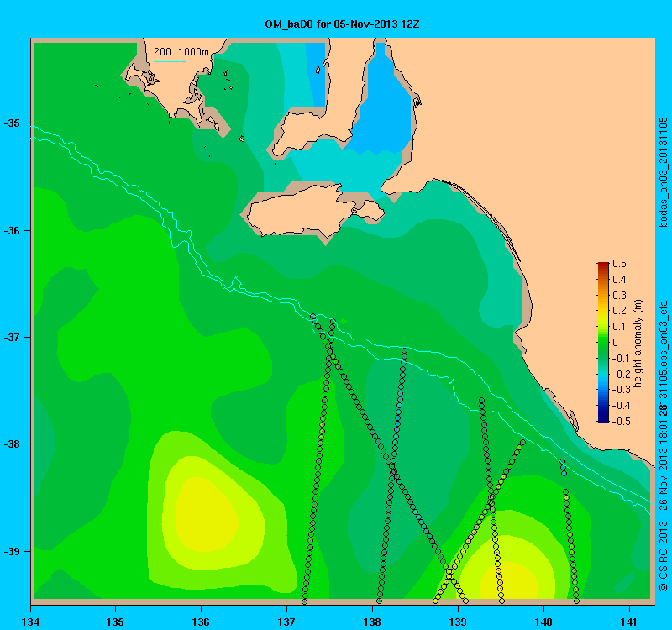
Task: Click the yellow height anomaly peak near 136E
Action: pyautogui.click(x=206, y=514)
